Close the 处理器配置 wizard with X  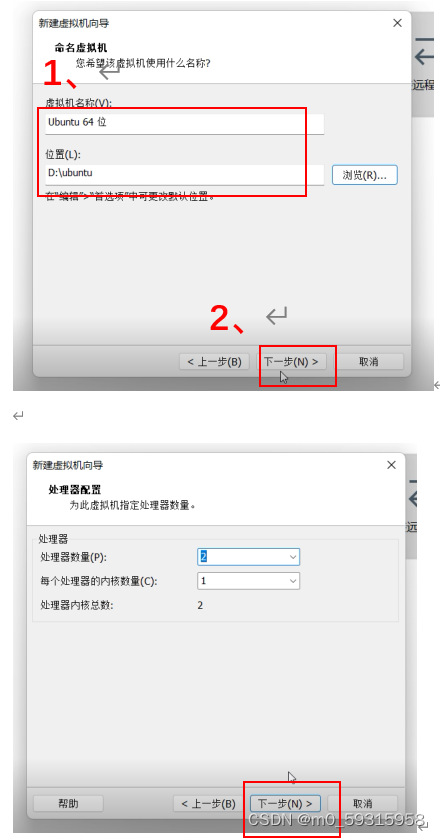(x=391, y=465)
